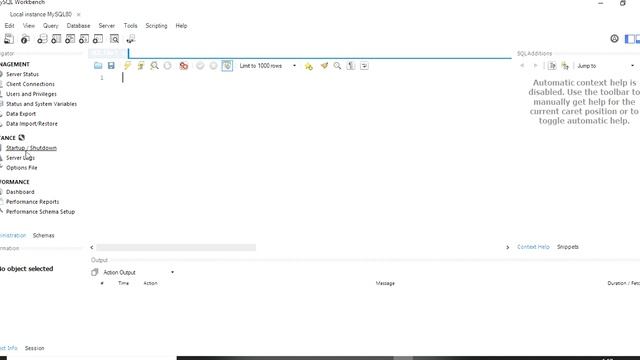The width and height of the screenshot is (640, 360).
Task: Show the find panel magnifier icon
Action: click(337, 66)
